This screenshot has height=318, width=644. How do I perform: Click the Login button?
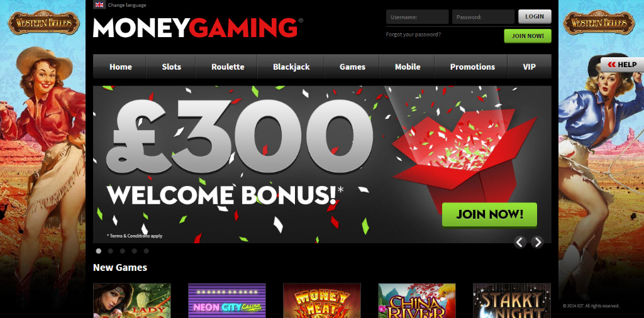[535, 16]
